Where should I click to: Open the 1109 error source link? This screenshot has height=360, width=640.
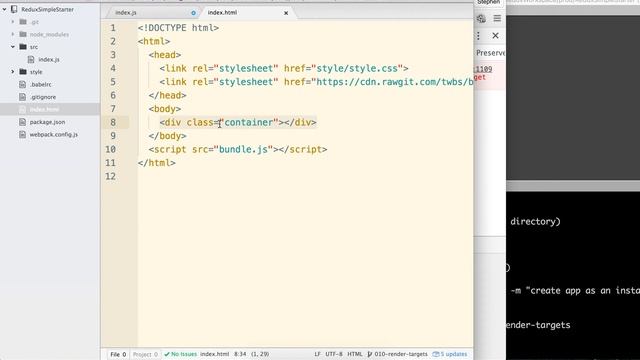[x=483, y=69]
